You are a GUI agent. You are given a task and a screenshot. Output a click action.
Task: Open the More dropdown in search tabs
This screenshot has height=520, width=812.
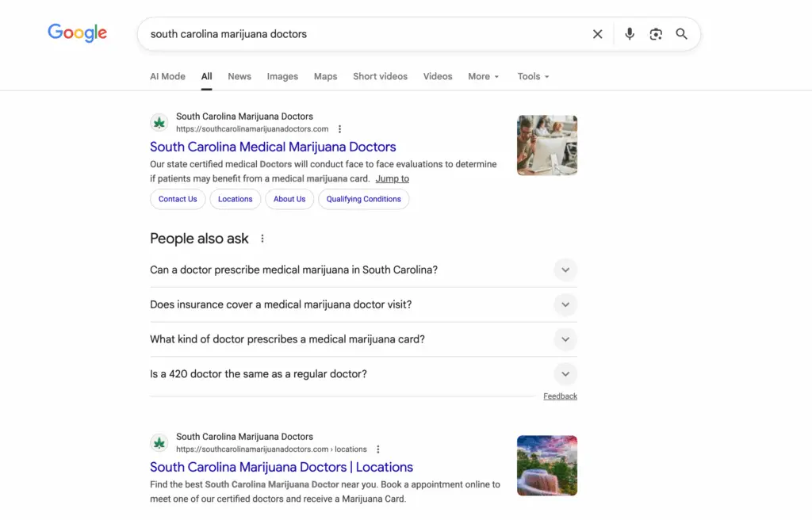pos(483,77)
